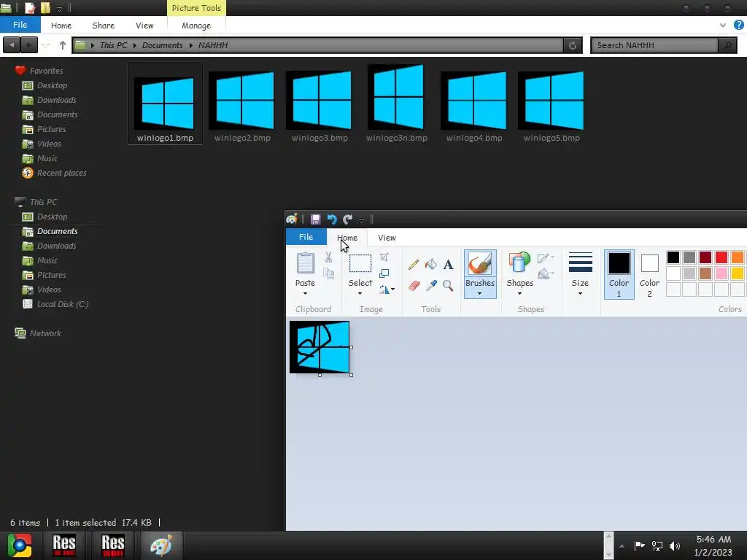Image resolution: width=747 pixels, height=560 pixels.
Task: Select the Fill with color bucket tool
Action: (x=430, y=264)
